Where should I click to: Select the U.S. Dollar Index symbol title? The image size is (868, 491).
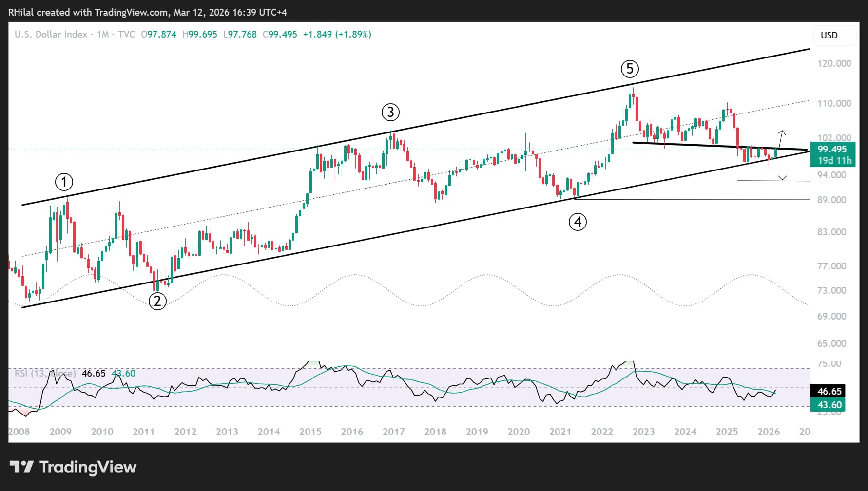coord(51,34)
